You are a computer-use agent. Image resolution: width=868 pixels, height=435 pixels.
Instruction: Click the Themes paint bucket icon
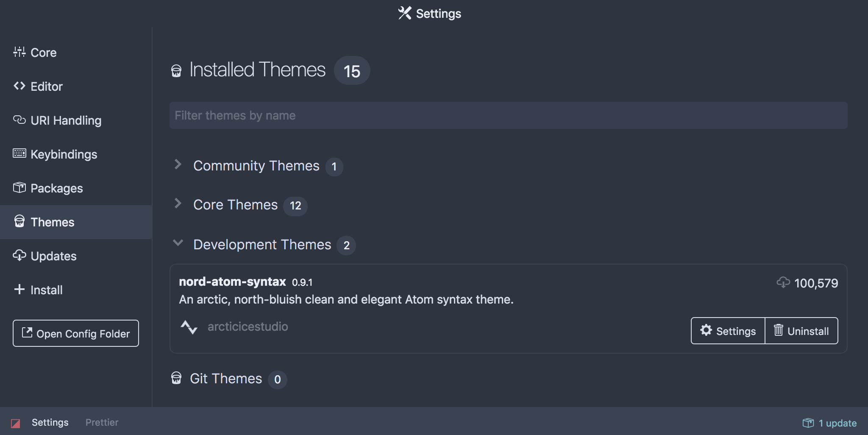(x=19, y=222)
